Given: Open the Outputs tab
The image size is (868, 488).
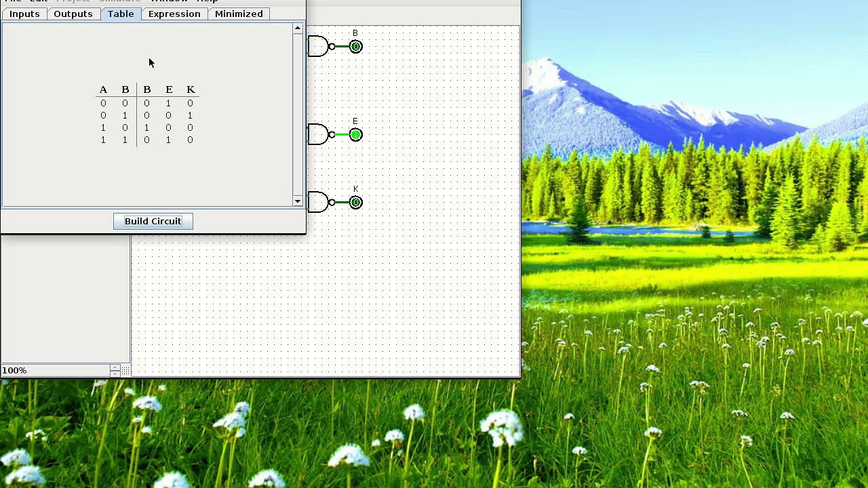Looking at the screenshot, I should pos(73,14).
